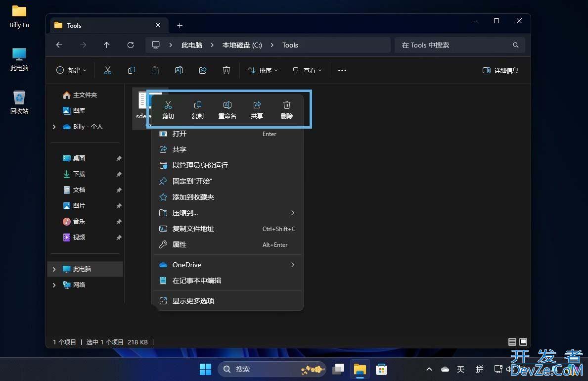Click 此电脑 in address breadcrumb
The width and height of the screenshot is (588, 381).
[x=191, y=45]
